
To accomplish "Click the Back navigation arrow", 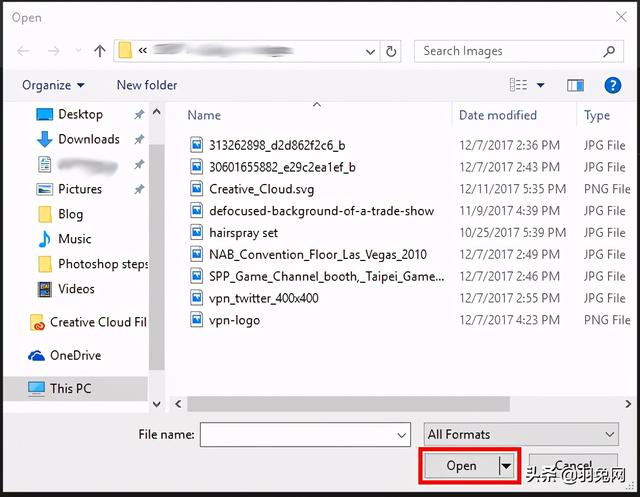I will click(23, 51).
